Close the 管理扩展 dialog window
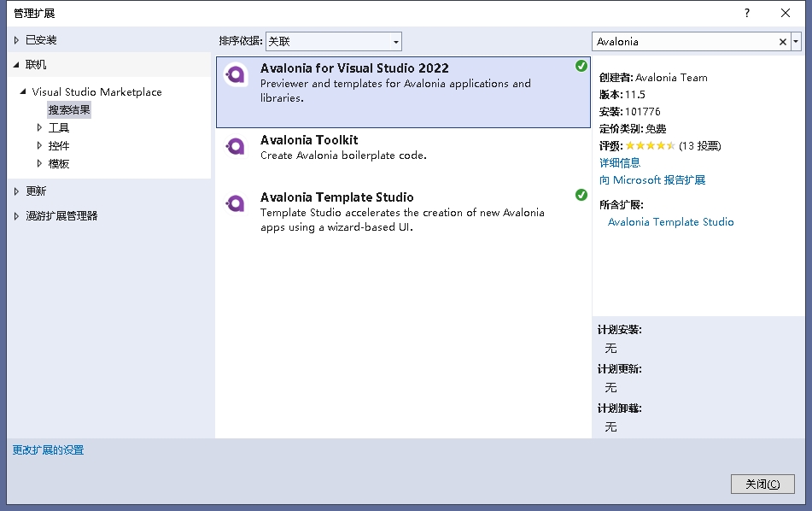The height and width of the screenshot is (511, 812). pyautogui.click(x=785, y=13)
